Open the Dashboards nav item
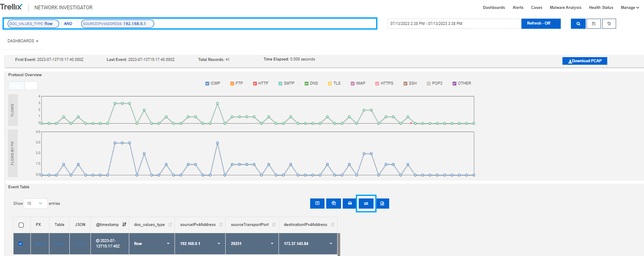Viewport: 644px width, 256px height. tap(494, 8)
